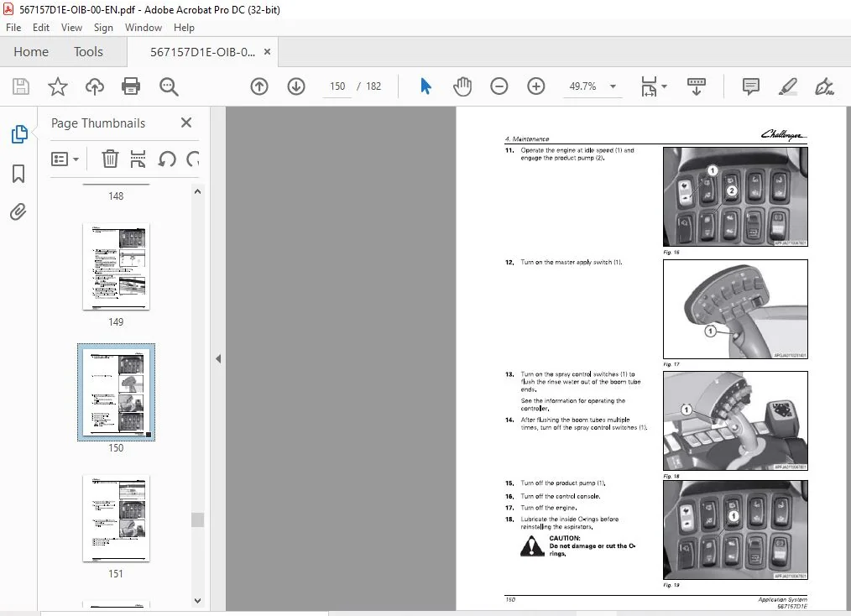Screen dimensions: 851x616
Task: Select the 567157D1E-OIB document tab
Action: (x=202, y=52)
